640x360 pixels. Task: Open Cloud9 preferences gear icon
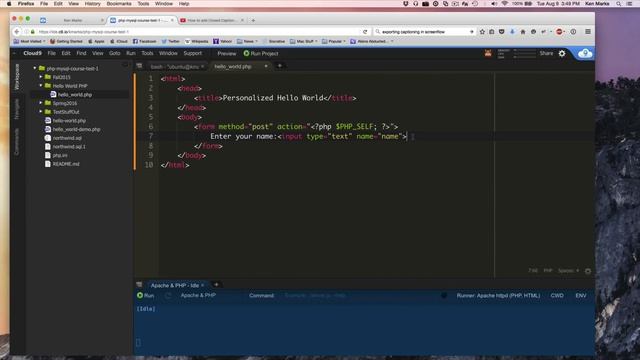(562, 53)
